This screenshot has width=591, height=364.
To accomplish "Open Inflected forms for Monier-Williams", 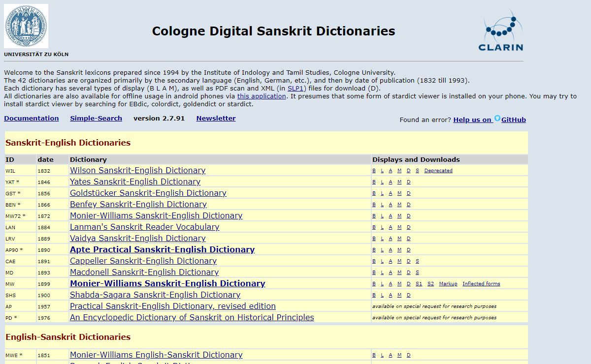I will pyautogui.click(x=481, y=284).
